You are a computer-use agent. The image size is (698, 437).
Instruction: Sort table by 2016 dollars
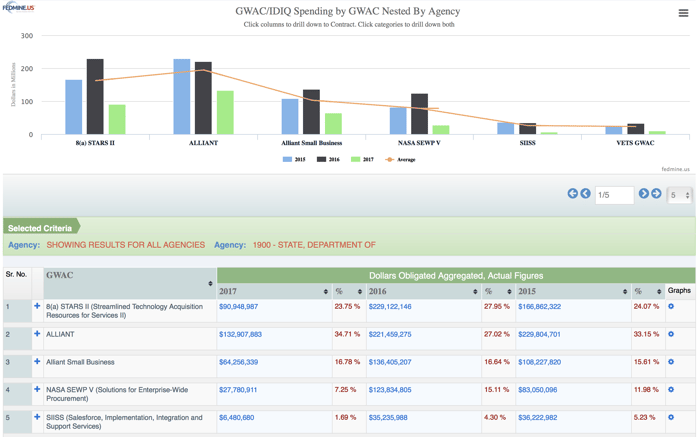tap(475, 291)
